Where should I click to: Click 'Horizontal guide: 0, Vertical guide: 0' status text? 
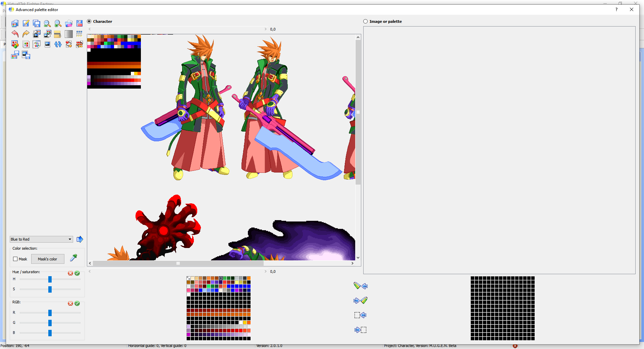pos(157,346)
